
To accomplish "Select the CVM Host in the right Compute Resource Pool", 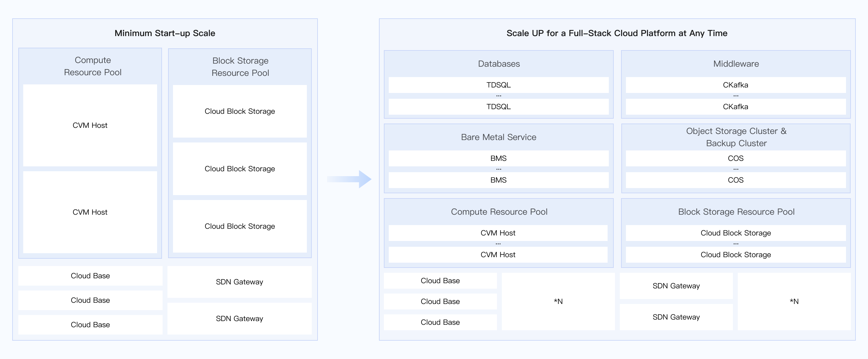I will (x=499, y=233).
